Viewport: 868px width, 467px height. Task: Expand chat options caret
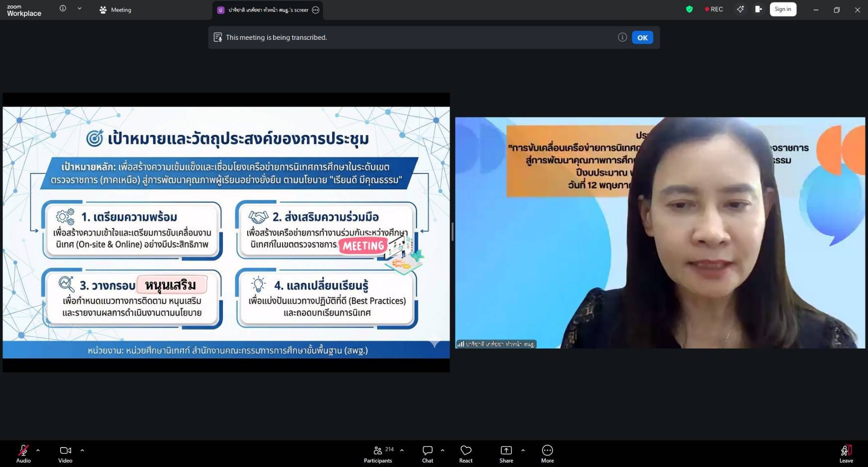coord(442,450)
